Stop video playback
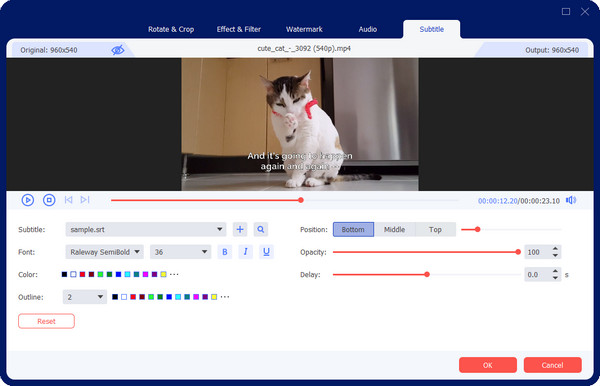The width and height of the screenshot is (600, 386). point(49,200)
